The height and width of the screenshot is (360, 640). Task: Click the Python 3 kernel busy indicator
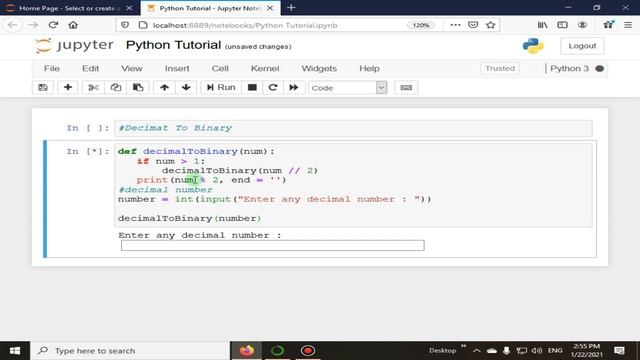[600, 69]
